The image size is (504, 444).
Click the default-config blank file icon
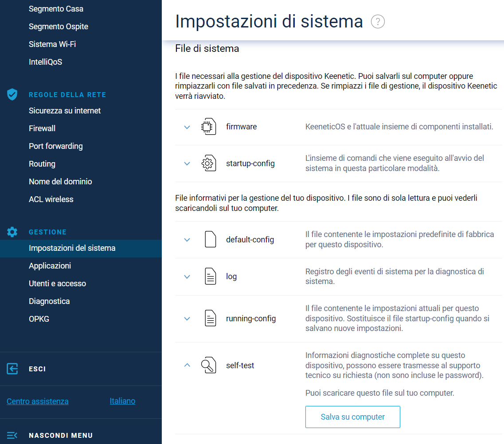point(210,239)
